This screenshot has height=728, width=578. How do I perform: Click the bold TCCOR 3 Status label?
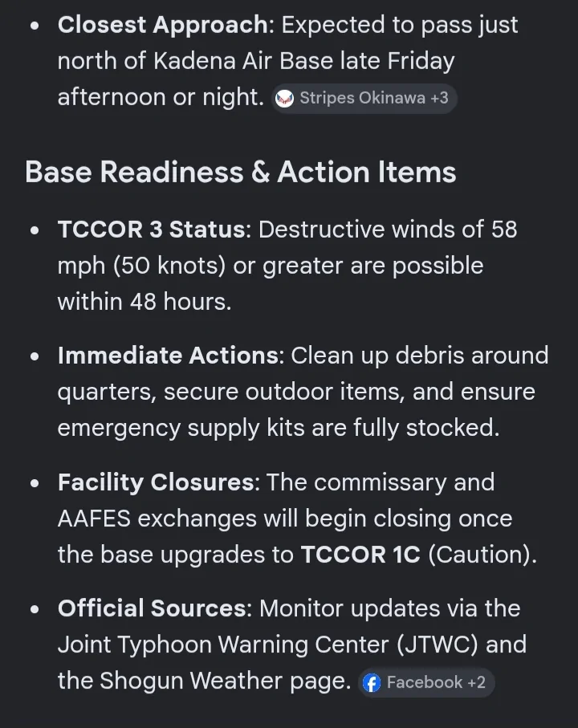[x=152, y=230]
